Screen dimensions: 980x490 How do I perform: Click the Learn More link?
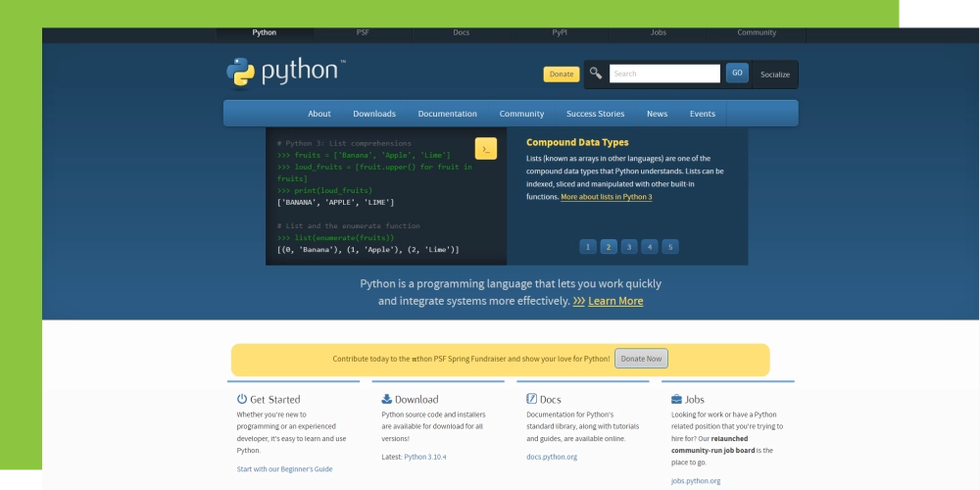(615, 301)
